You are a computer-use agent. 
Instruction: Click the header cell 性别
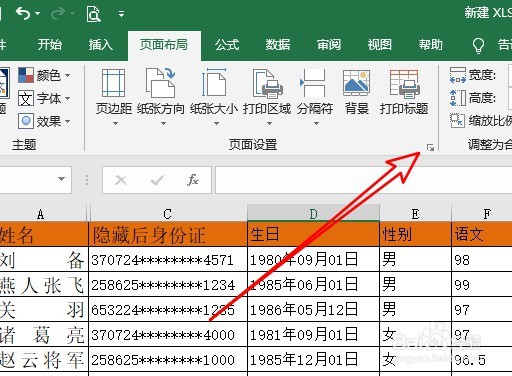tap(415, 234)
